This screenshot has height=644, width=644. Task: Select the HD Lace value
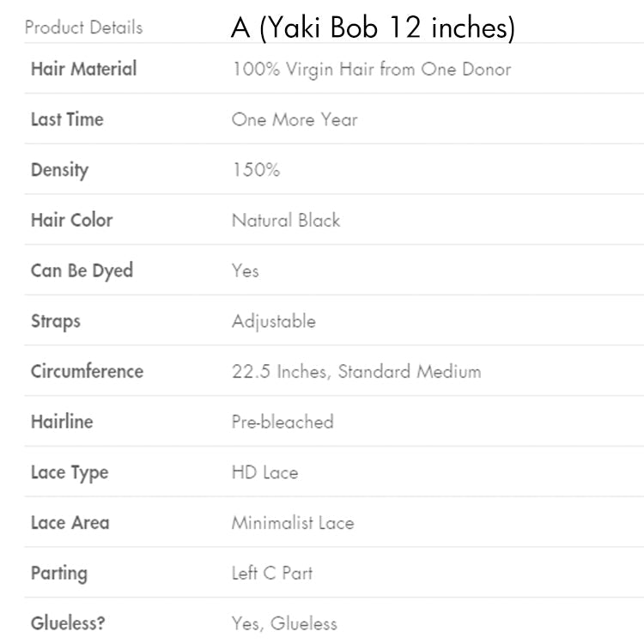[x=265, y=472]
